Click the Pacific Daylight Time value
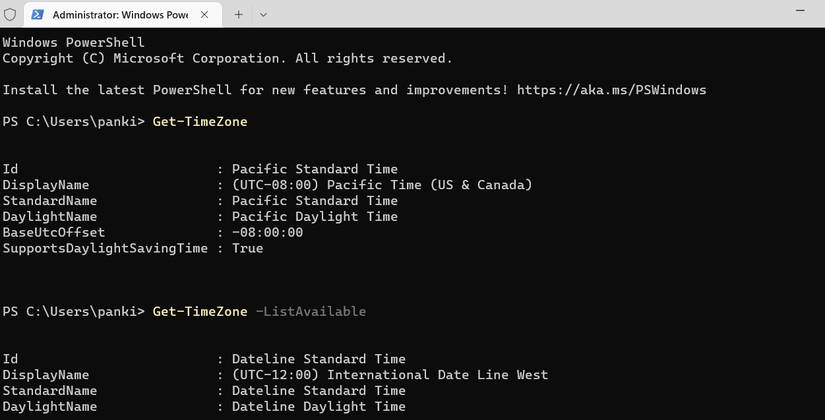This screenshot has width=825, height=420. click(314, 216)
